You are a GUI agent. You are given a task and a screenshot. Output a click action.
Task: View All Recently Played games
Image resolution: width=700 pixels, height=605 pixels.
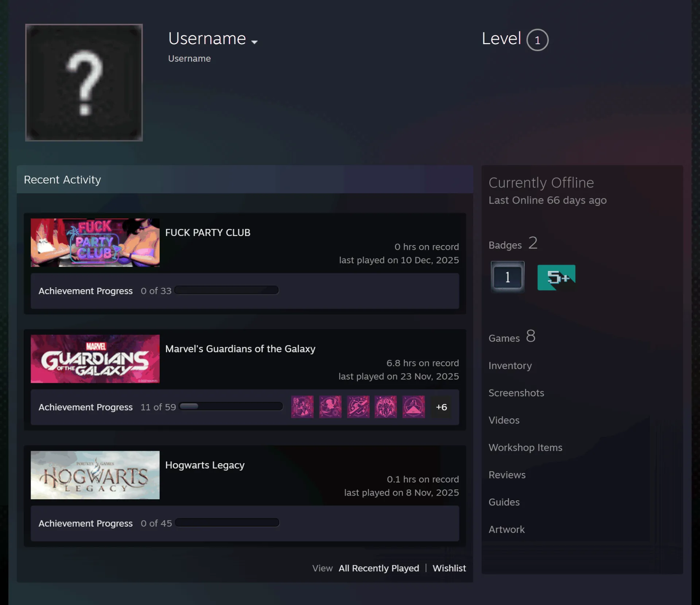[x=379, y=568]
